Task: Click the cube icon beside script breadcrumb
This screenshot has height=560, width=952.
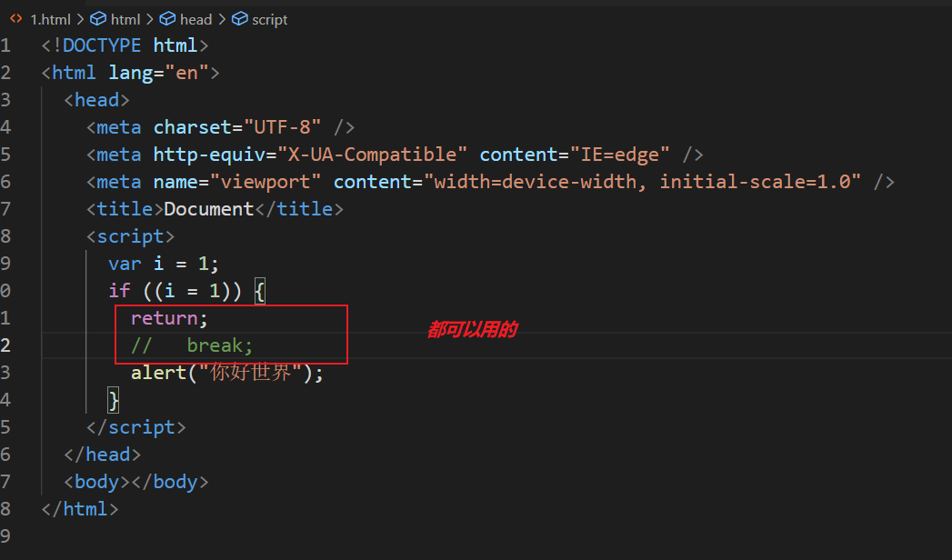Action: tap(240, 19)
